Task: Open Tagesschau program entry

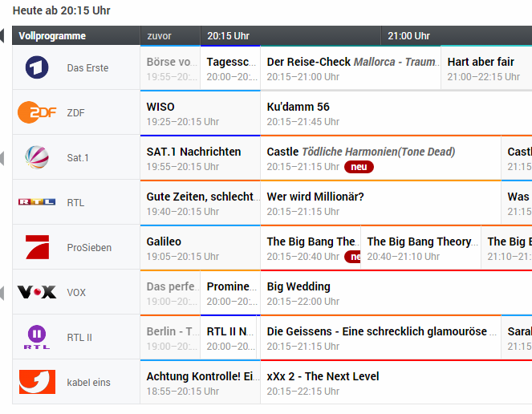Action: point(230,68)
